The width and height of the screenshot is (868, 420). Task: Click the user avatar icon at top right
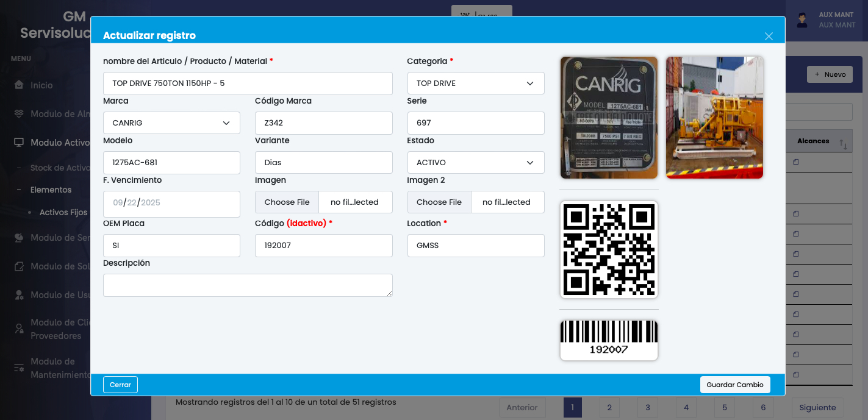(x=802, y=20)
